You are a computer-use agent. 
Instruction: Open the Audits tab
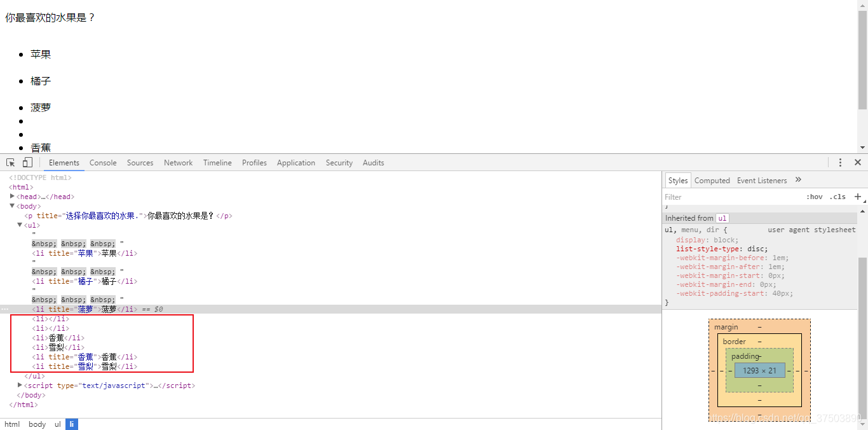pyautogui.click(x=374, y=163)
